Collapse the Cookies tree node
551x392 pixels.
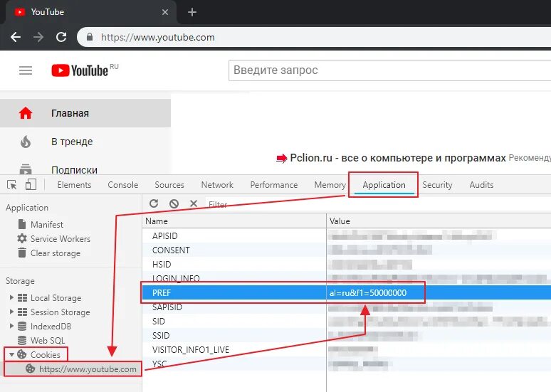click(x=11, y=355)
